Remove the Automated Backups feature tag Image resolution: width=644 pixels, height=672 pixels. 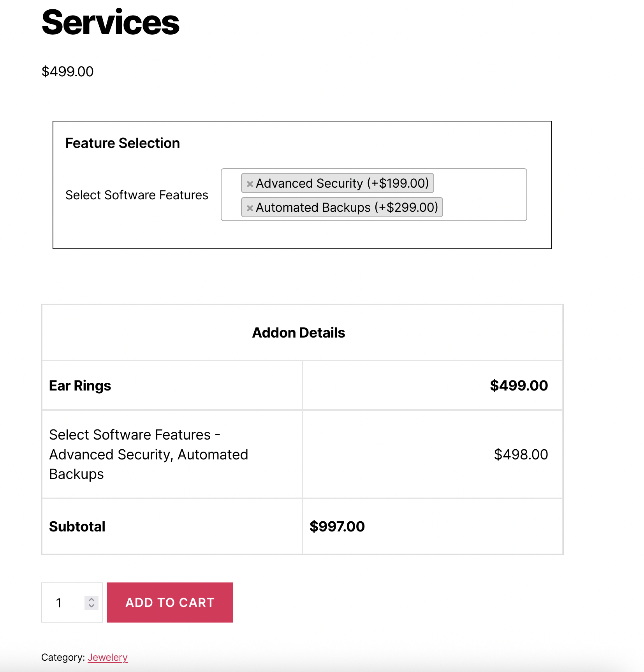click(x=250, y=208)
